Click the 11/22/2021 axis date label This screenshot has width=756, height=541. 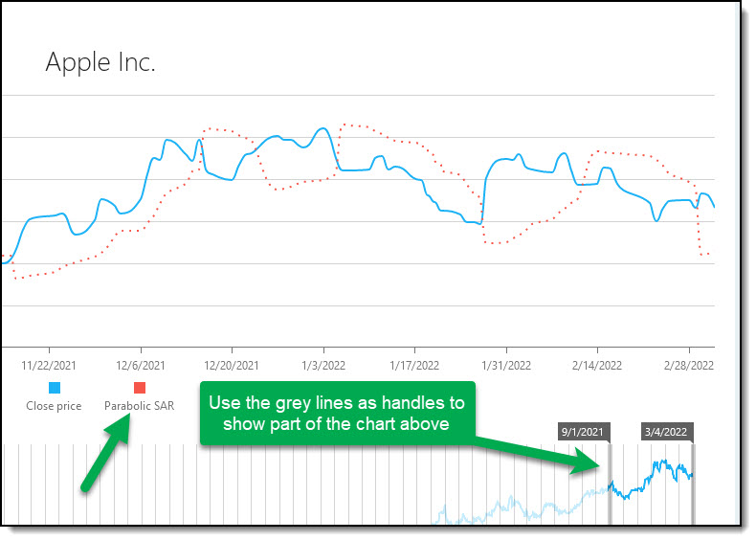pyautogui.click(x=49, y=366)
